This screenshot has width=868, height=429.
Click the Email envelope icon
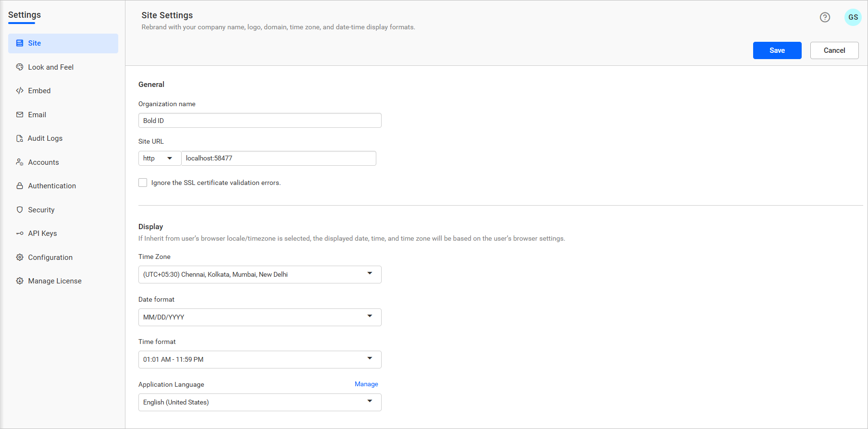20,115
